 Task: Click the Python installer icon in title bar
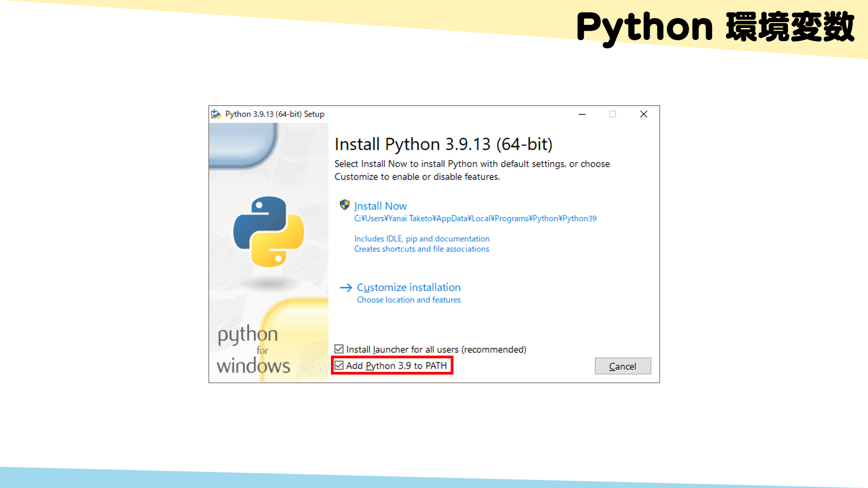[216, 114]
